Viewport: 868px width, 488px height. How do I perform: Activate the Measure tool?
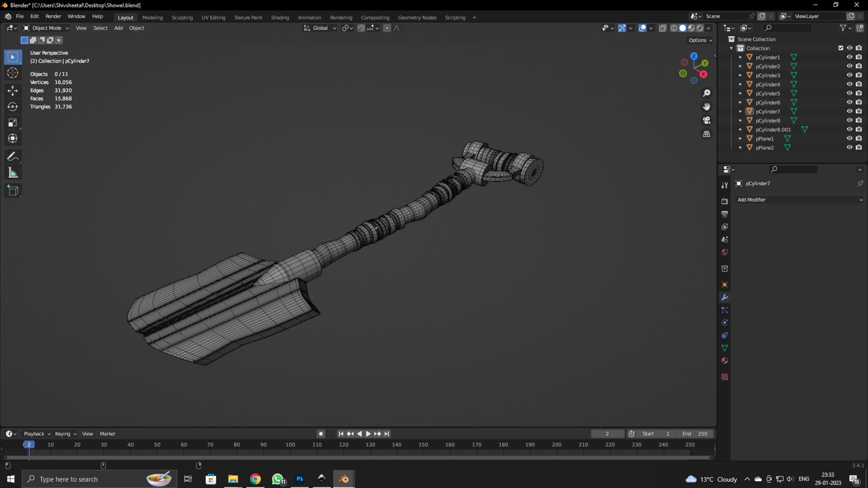(x=13, y=171)
